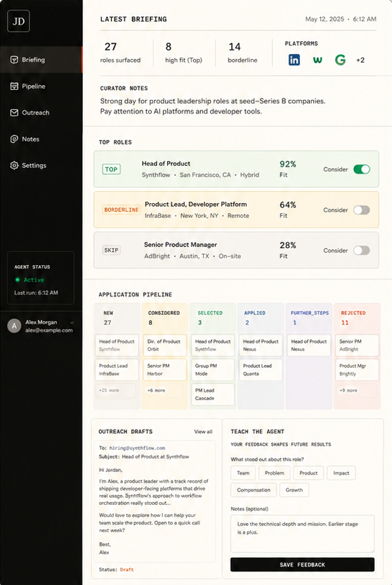Image resolution: width=392 pixels, height=585 pixels.
Task: Open Senior PM AdBright rejected card
Action: [357, 345]
